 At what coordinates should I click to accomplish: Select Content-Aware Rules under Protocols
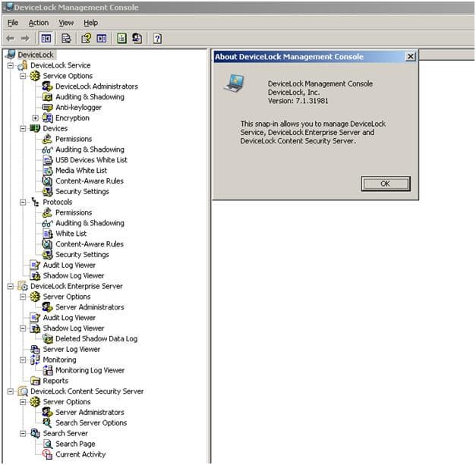coord(90,244)
